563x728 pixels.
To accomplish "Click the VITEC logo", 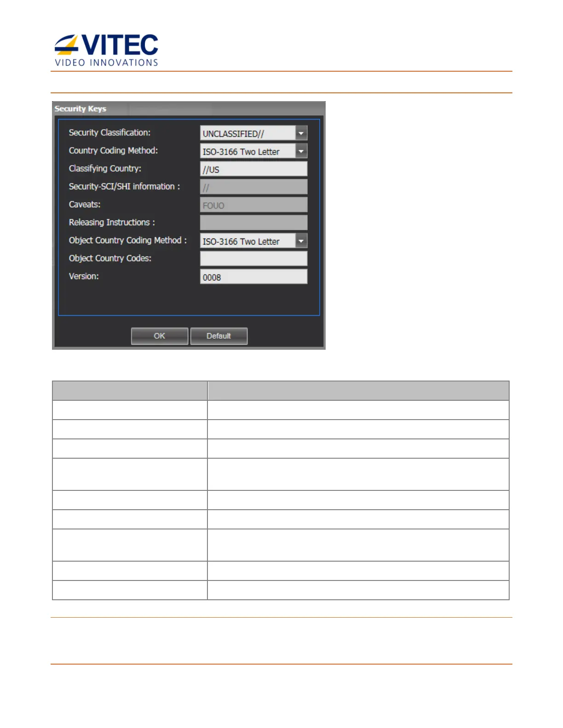I will [x=106, y=50].
